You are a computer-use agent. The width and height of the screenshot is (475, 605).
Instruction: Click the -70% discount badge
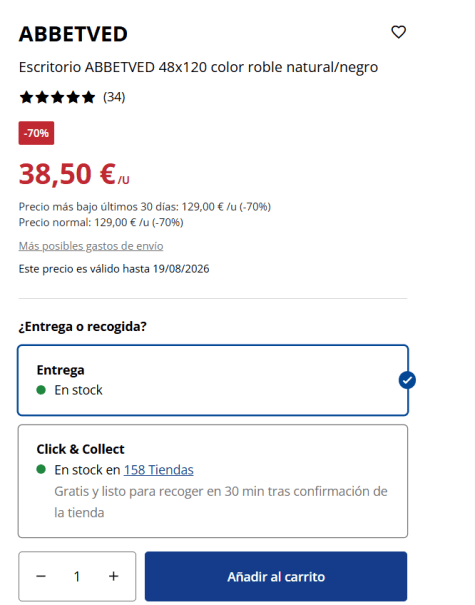pos(36,133)
